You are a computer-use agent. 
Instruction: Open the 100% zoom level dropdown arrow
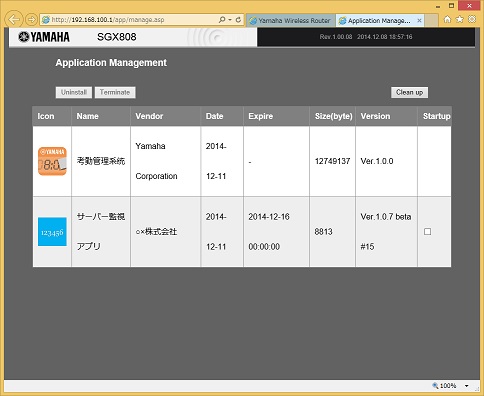click(467, 386)
